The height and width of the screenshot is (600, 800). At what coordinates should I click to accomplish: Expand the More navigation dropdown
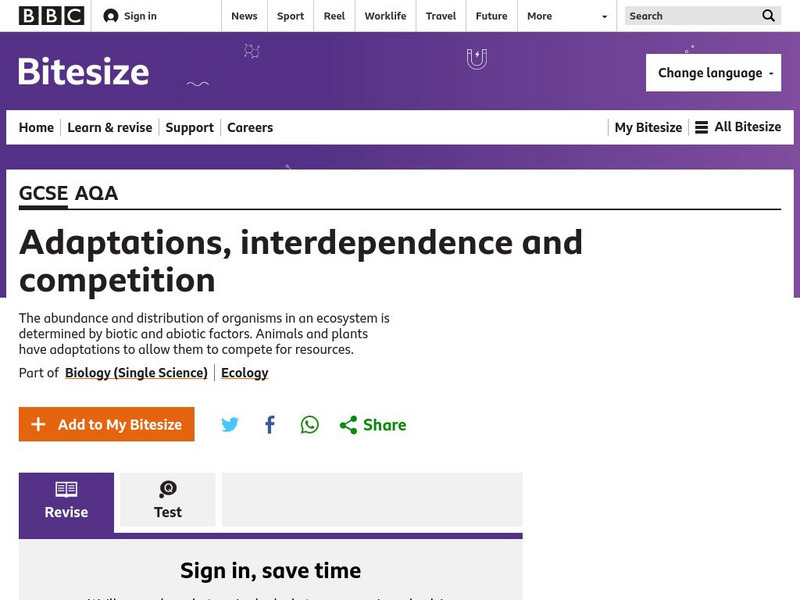(567, 16)
